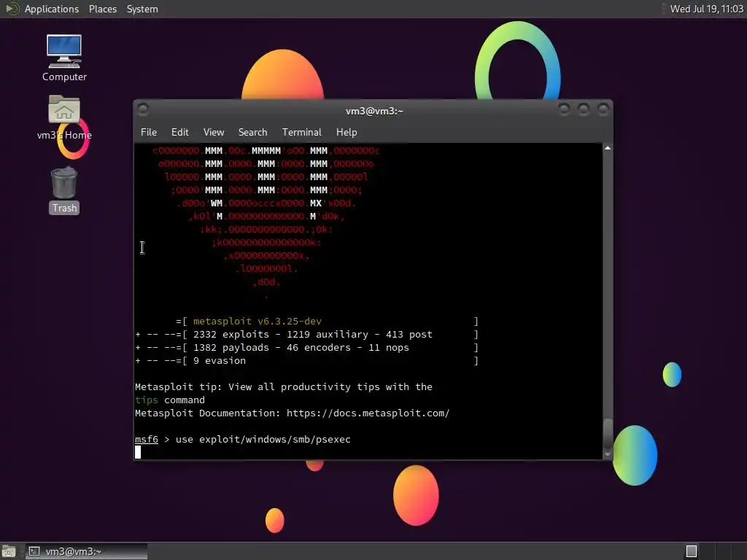Click the terminal scrollbar up arrow
Image resolution: width=747 pixels, height=560 pixels.
(608, 148)
